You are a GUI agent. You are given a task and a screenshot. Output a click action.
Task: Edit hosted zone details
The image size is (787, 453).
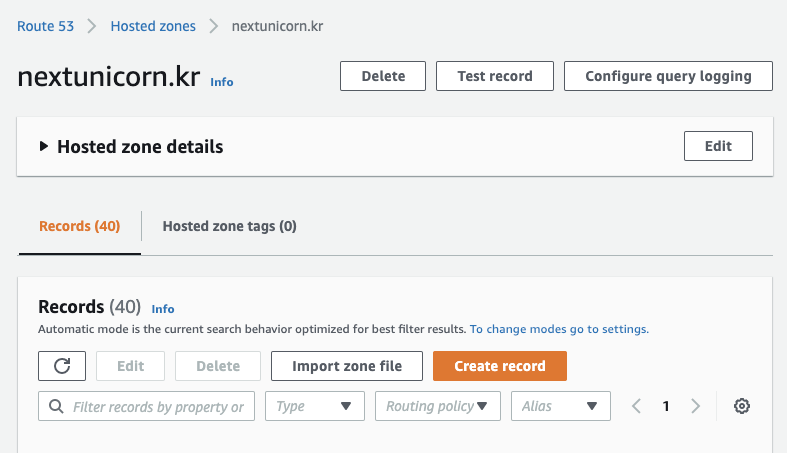pos(718,146)
